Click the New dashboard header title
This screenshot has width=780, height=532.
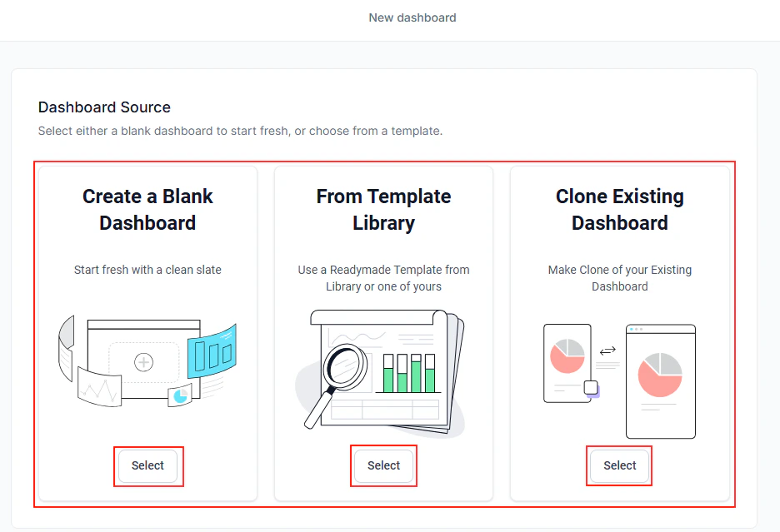click(412, 17)
